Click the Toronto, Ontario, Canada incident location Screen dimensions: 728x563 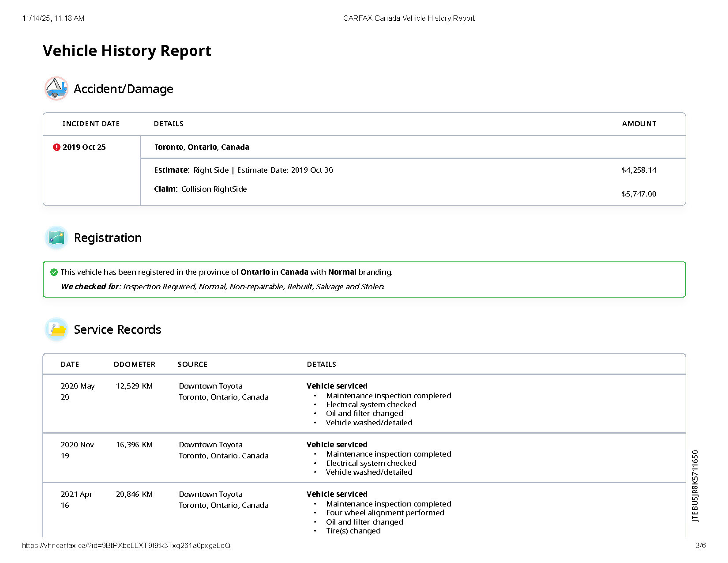tap(202, 147)
